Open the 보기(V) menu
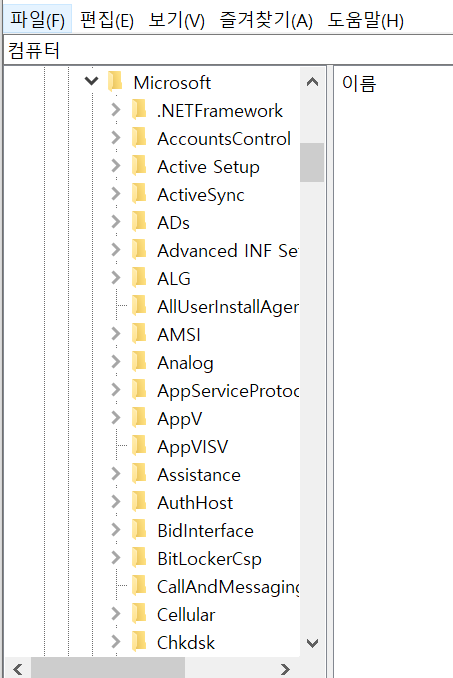 (x=176, y=19)
